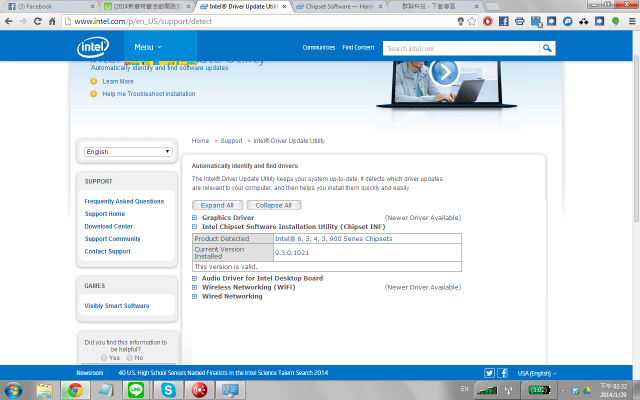This screenshot has width=640, height=400.
Task: Click the Google Drive tray icon
Action: click(587, 391)
